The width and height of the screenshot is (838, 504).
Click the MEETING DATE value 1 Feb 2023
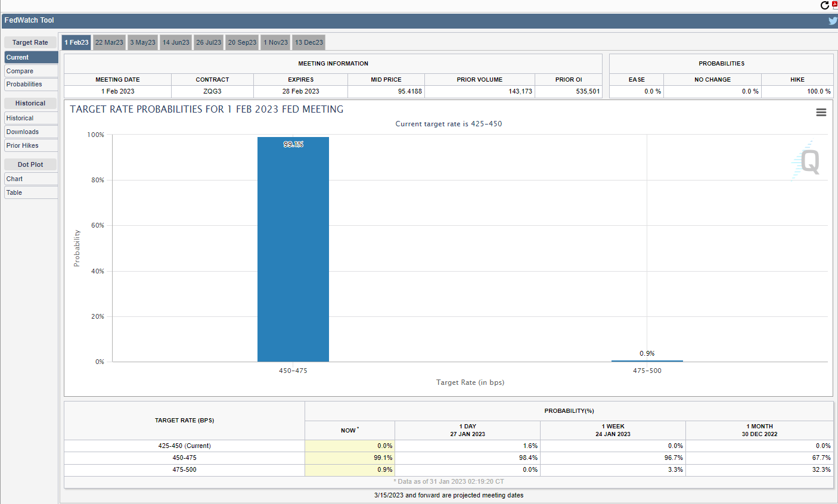coord(118,91)
